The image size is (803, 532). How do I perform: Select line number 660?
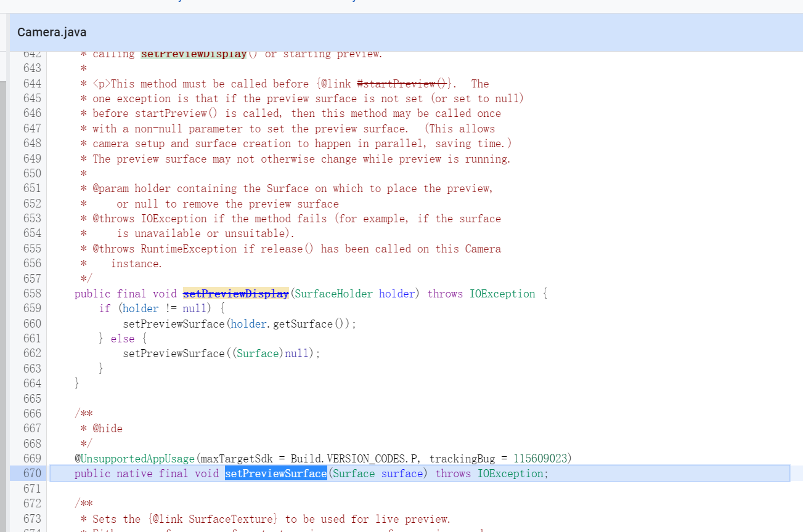pos(32,324)
